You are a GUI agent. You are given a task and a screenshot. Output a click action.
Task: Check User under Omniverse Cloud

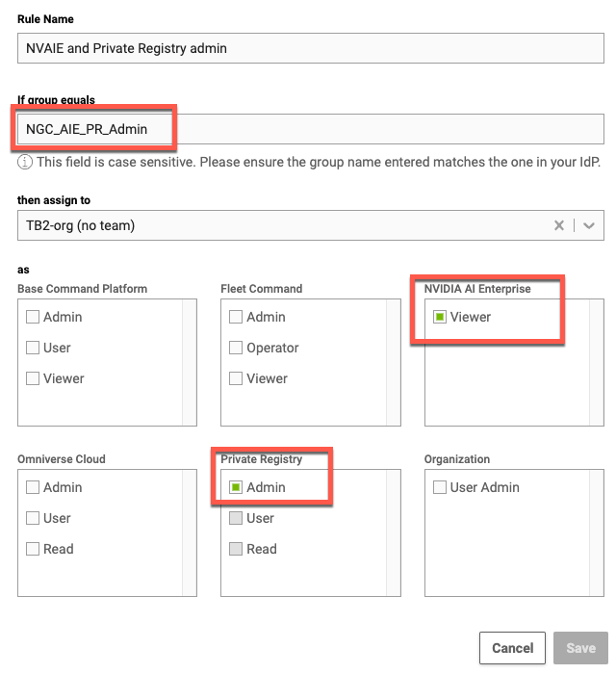click(x=33, y=518)
